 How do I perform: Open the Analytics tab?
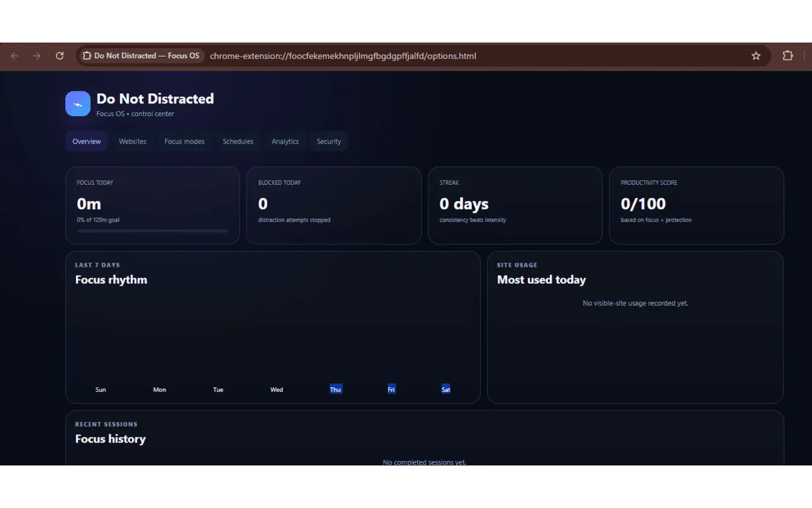point(285,142)
